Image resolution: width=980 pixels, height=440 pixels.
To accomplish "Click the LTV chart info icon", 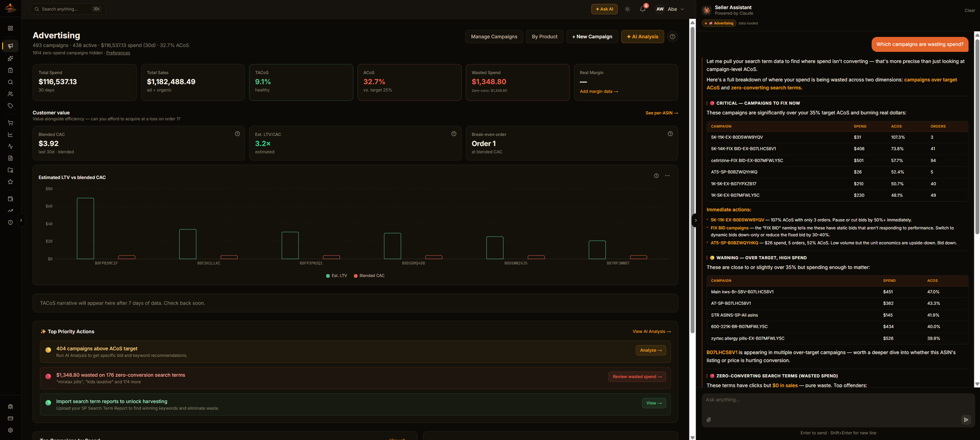I will click(656, 176).
